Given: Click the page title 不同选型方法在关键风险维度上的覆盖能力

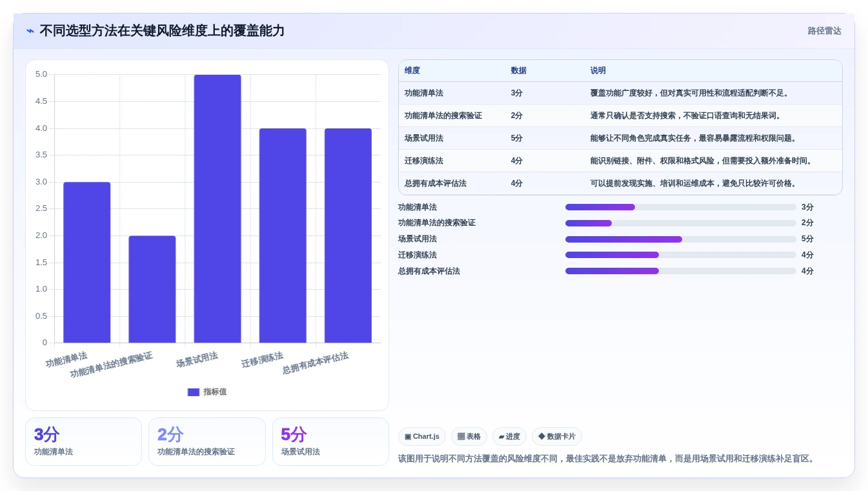Looking at the screenshot, I should click(162, 31).
